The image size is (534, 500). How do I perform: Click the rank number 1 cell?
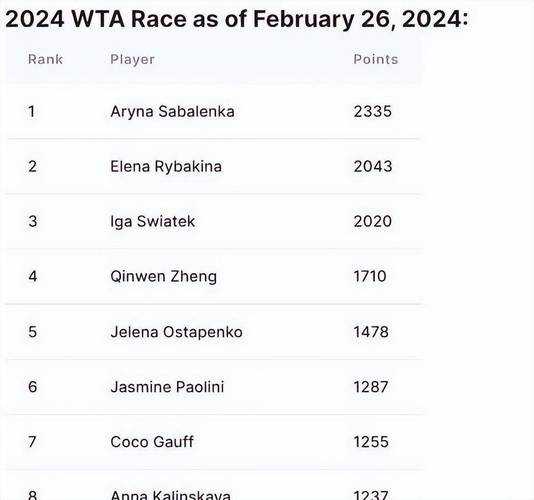31,112
